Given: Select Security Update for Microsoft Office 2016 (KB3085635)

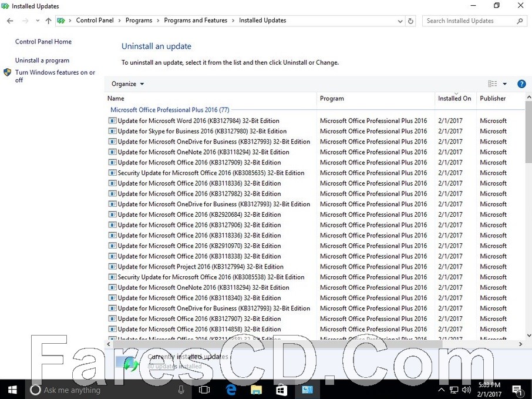Looking at the screenshot, I should [x=211, y=173].
